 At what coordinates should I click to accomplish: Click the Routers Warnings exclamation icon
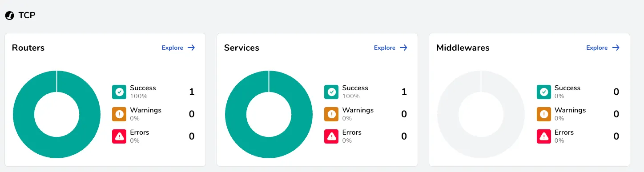(119, 114)
